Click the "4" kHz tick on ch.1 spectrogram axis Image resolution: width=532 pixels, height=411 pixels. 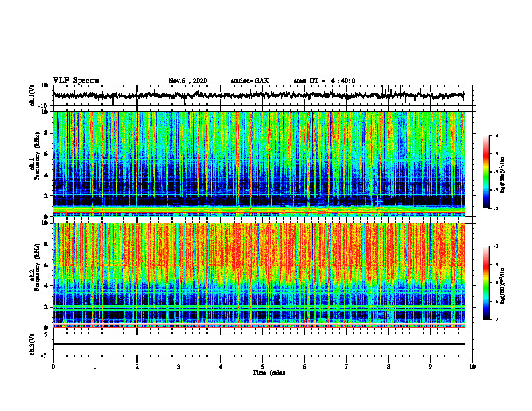(x=46, y=175)
